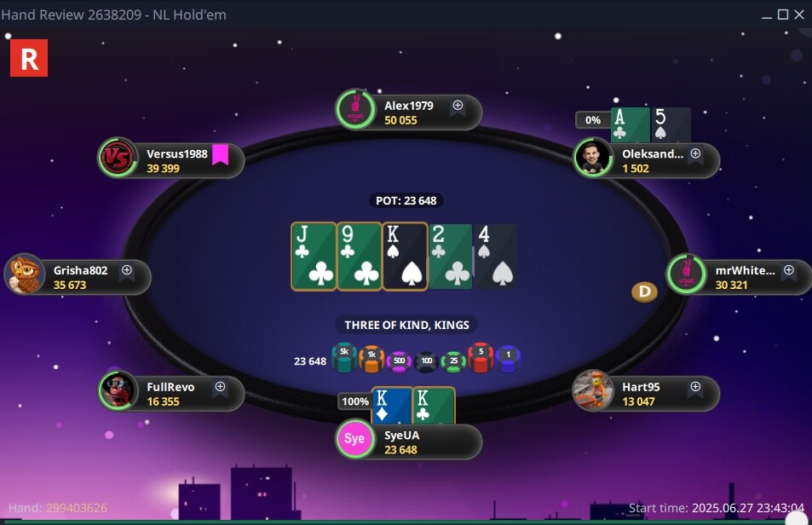This screenshot has width=812, height=525.
Task: Open note icon next to Hart95
Action: coord(695,387)
